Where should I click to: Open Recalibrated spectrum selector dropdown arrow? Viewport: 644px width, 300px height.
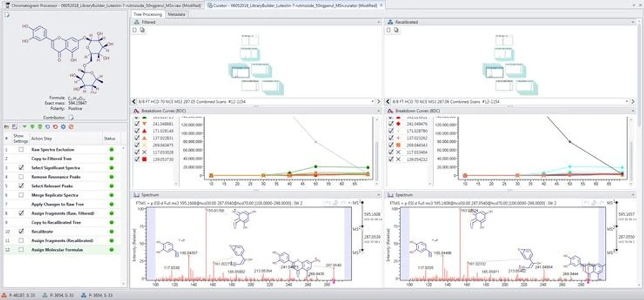627,101
